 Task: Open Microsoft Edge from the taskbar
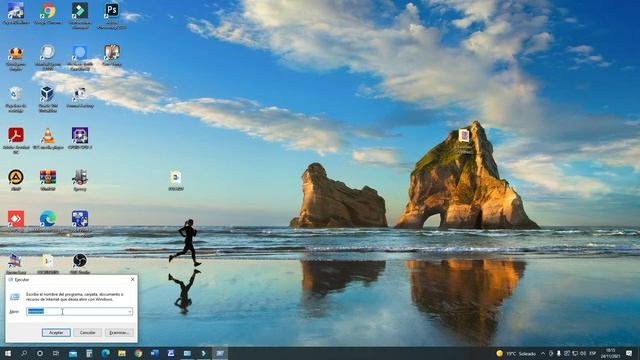point(105,353)
